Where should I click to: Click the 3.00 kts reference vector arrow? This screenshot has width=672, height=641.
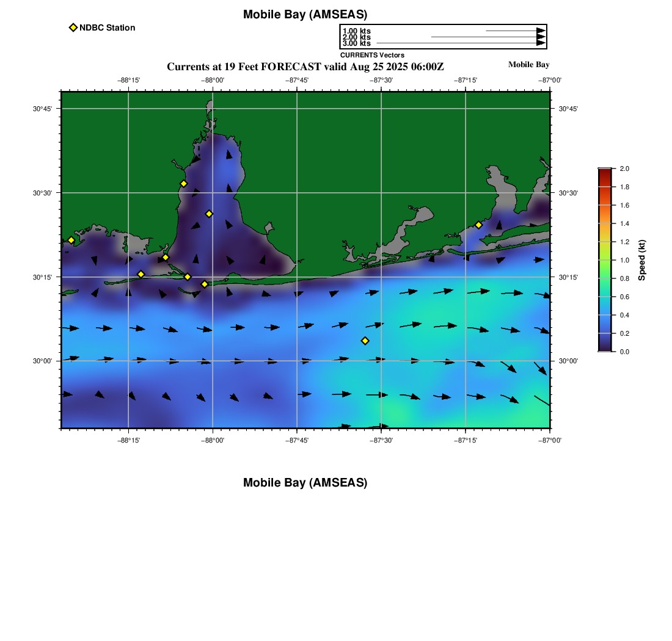point(461,43)
